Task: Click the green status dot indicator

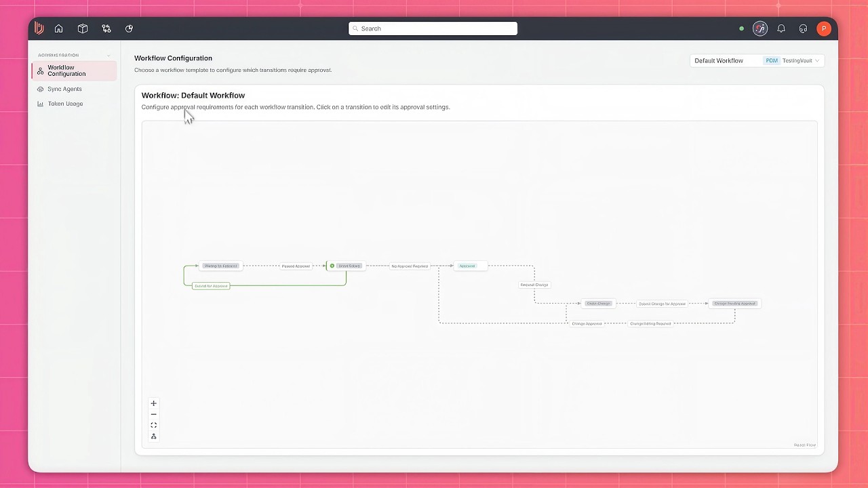Action: [x=742, y=28]
